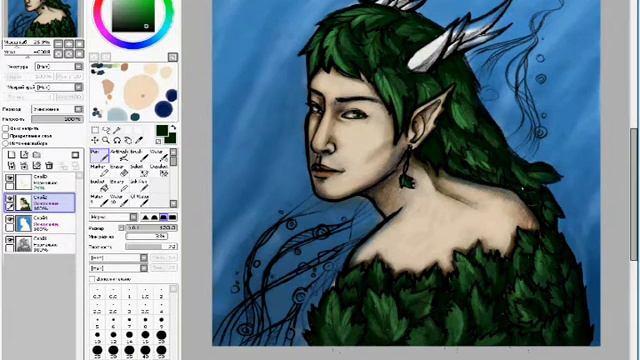Select the rectangular selection tool
The image size is (640, 360).
coord(95,130)
